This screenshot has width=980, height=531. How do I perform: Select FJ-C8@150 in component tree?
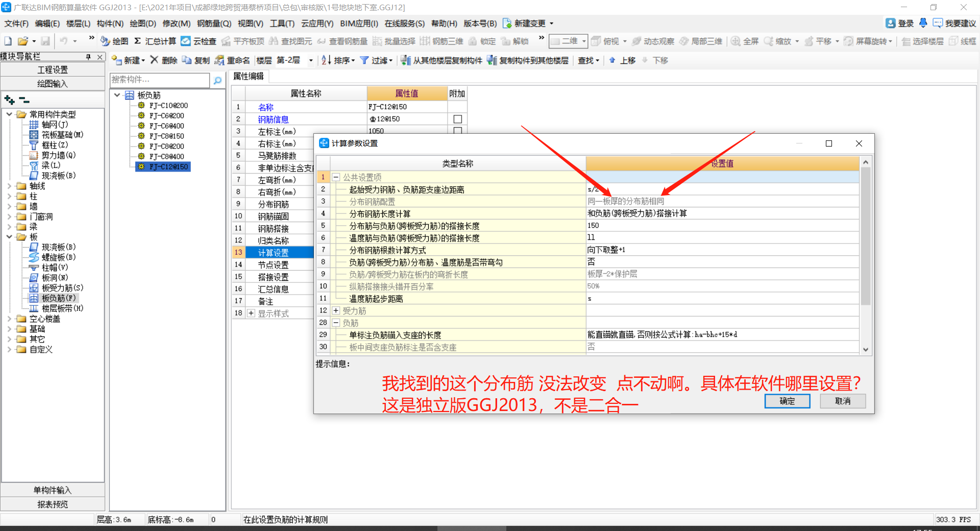tap(166, 136)
